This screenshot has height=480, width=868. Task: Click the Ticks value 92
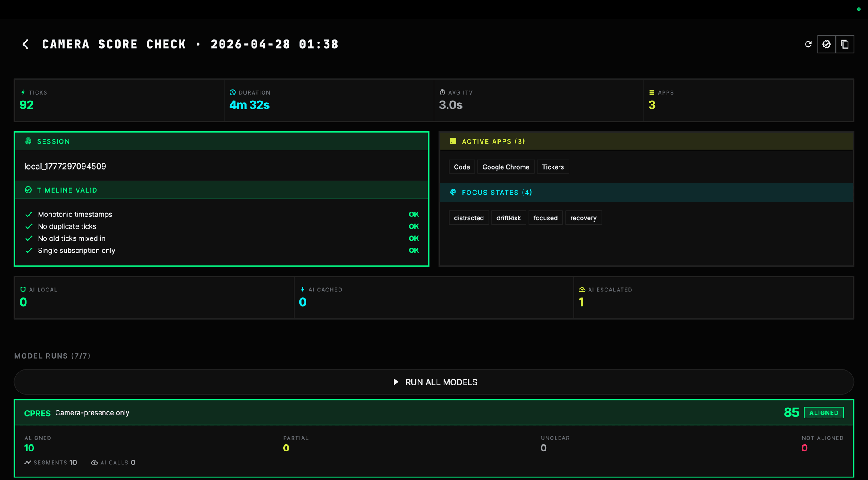point(26,105)
